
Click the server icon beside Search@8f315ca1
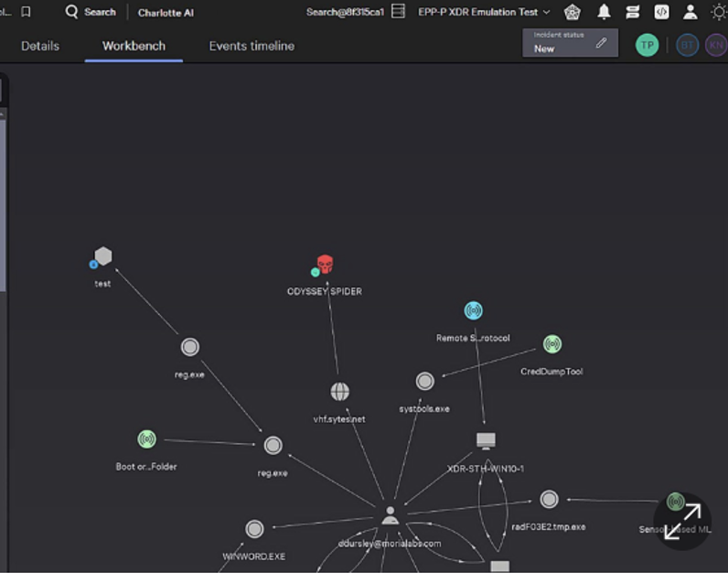(398, 12)
